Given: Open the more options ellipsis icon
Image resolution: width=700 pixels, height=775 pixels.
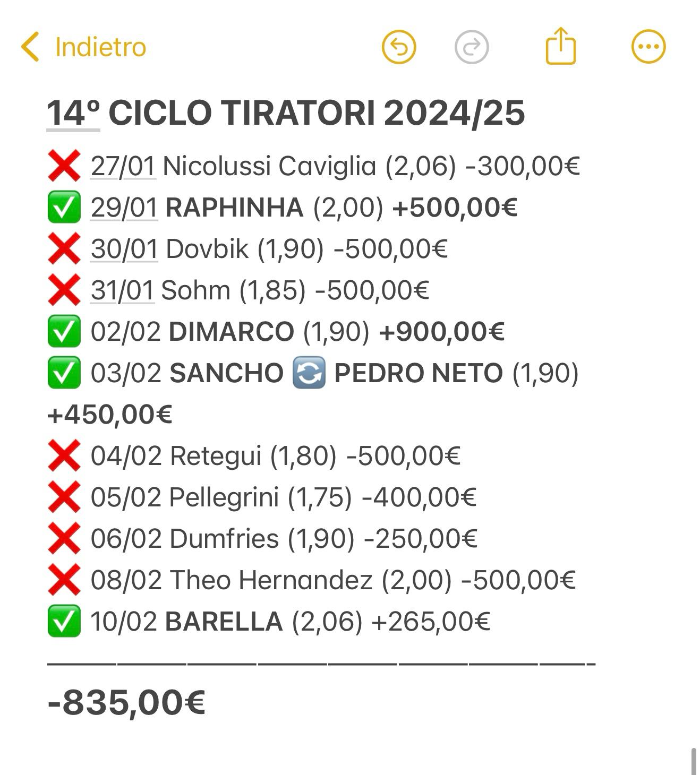Looking at the screenshot, I should tap(648, 47).
